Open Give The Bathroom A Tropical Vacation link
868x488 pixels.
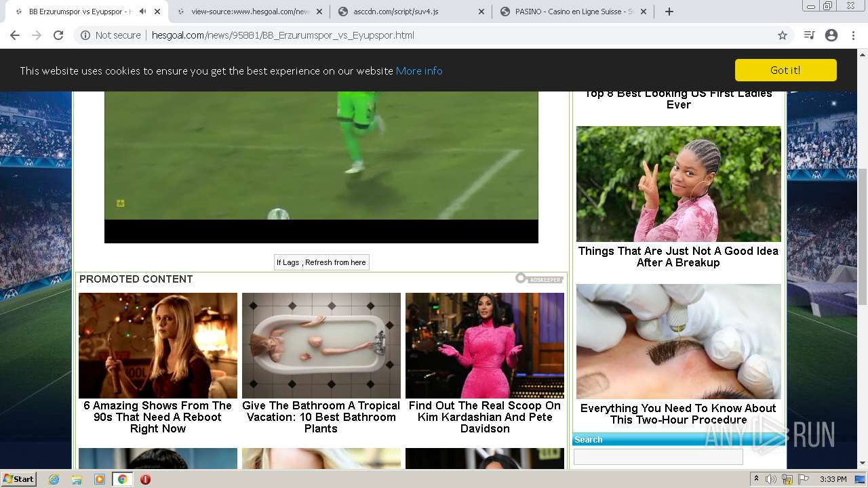point(321,417)
